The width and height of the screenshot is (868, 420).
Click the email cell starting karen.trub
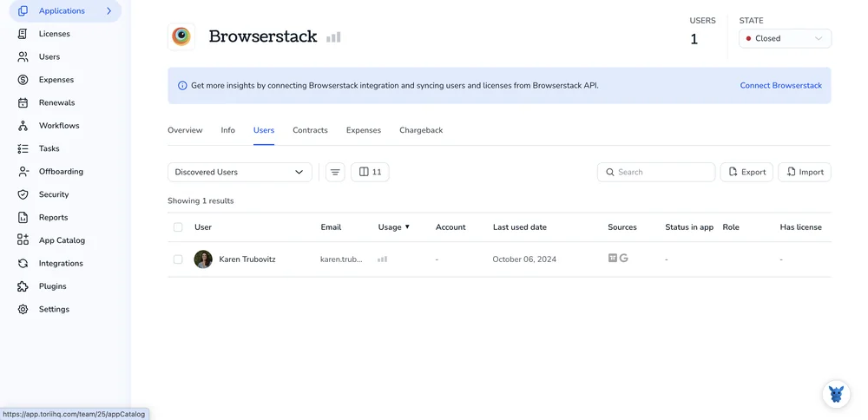[x=341, y=259]
